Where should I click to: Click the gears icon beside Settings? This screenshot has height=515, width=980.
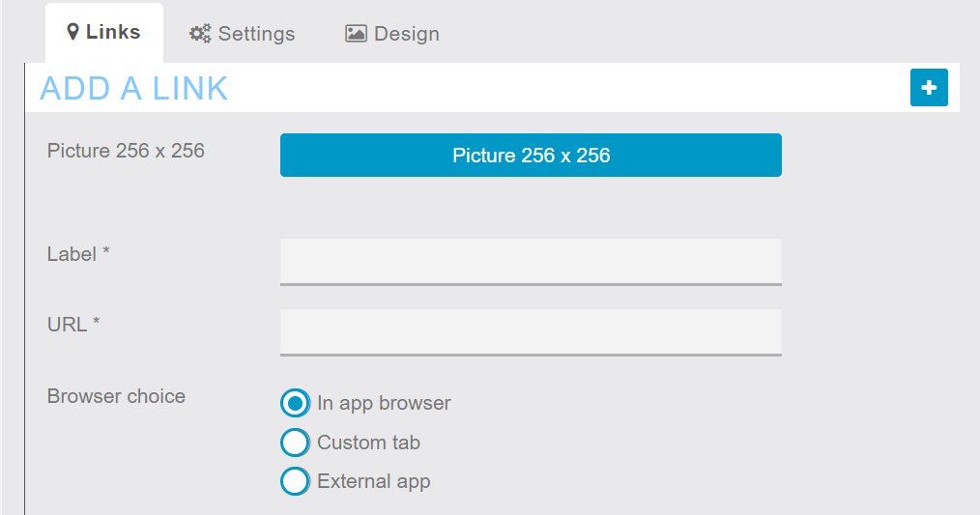click(x=200, y=34)
